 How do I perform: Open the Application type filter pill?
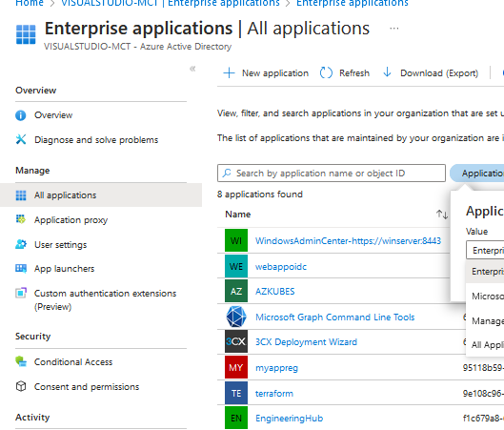477,173
